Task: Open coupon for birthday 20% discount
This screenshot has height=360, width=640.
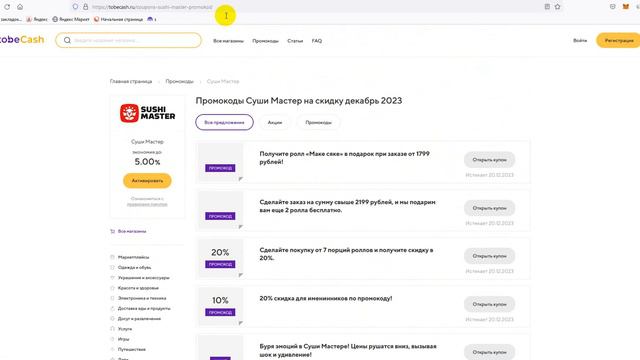Action: click(x=489, y=304)
